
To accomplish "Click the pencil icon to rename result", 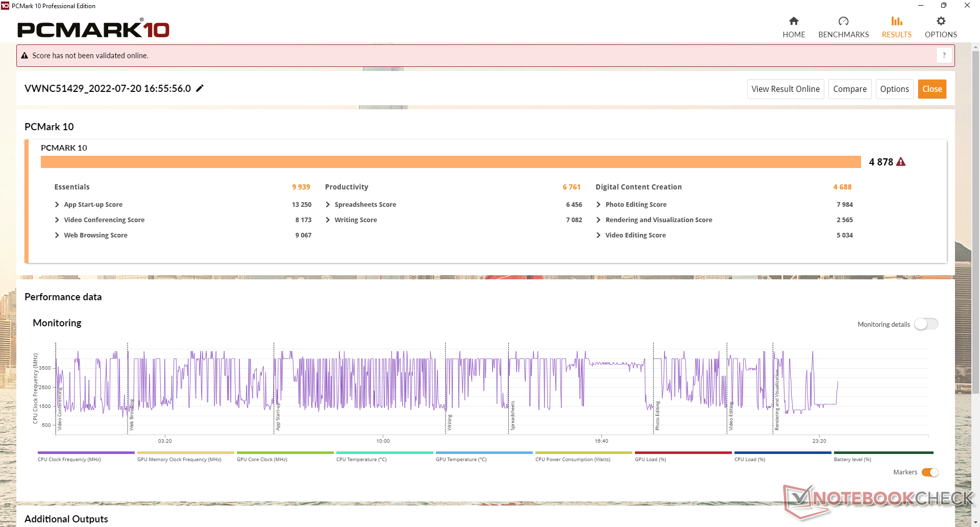I will pos(200,88).
